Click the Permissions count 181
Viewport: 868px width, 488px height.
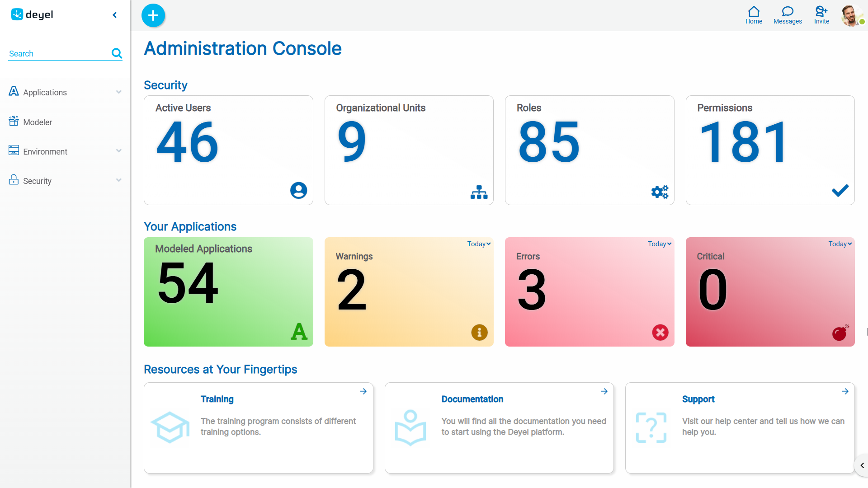744,142
